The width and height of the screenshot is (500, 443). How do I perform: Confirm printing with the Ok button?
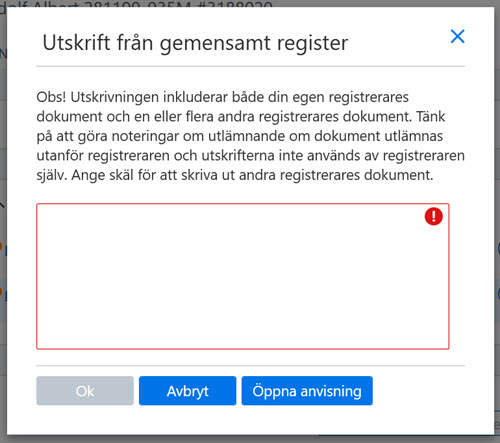[85, 391]
